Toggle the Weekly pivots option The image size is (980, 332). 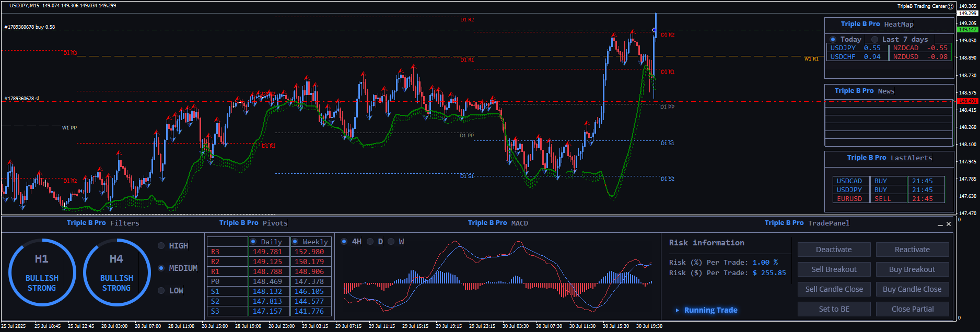295,242
